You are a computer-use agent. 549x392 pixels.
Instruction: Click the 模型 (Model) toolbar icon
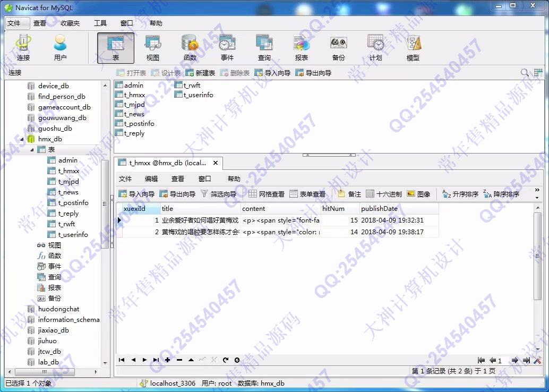413,48
